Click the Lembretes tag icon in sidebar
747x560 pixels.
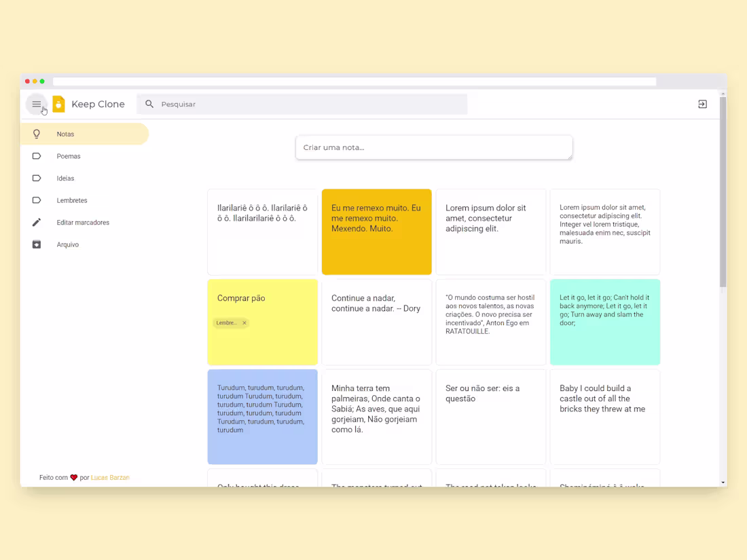[x=36, y=200]
